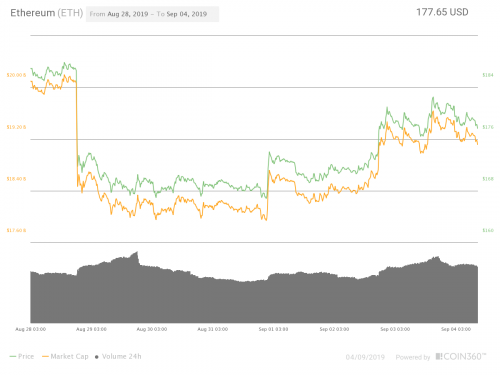The image size is (500, 375).
Task: Click the Ethereum (ETH) chart title
Action: [x=47, y=13]
